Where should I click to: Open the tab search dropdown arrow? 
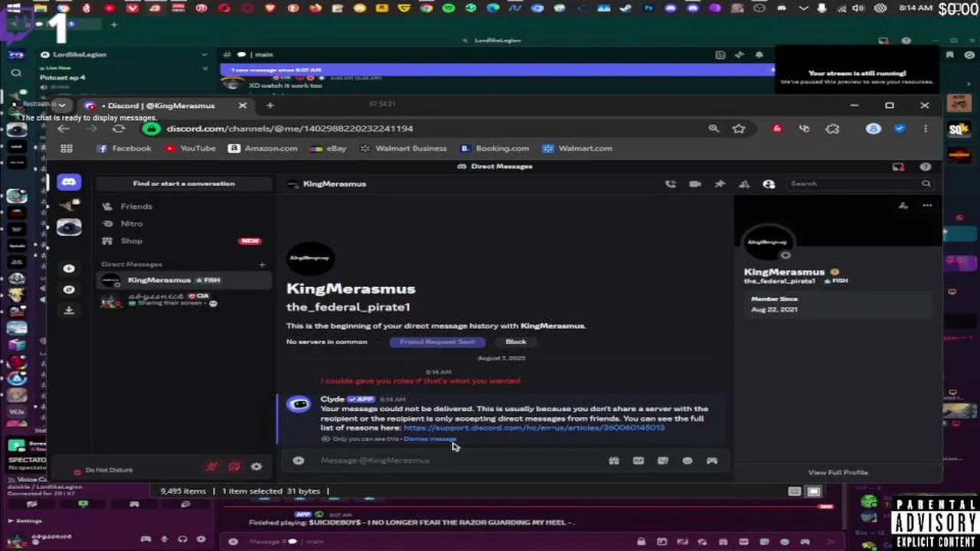coord(63,106)
